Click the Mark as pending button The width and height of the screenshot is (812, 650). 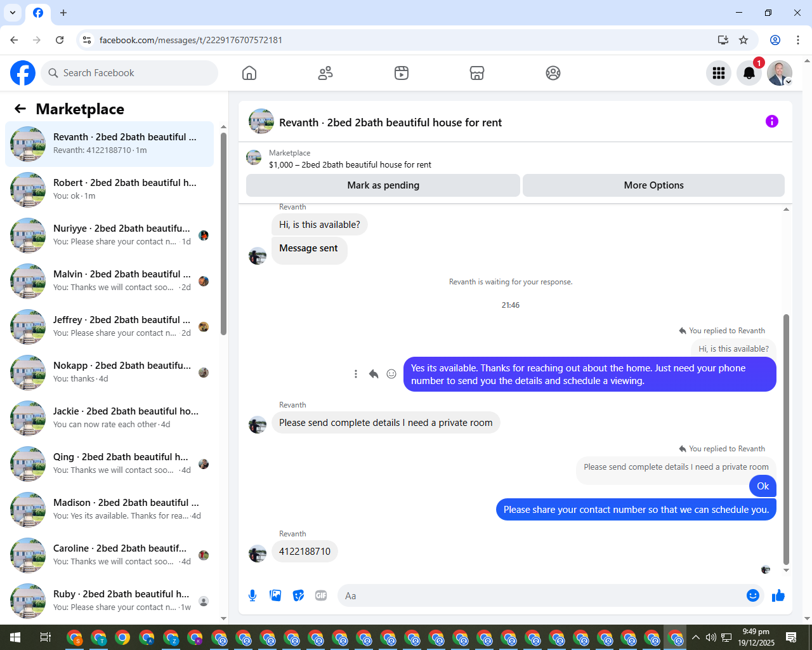pyautogui.click(x=383, y=185)
